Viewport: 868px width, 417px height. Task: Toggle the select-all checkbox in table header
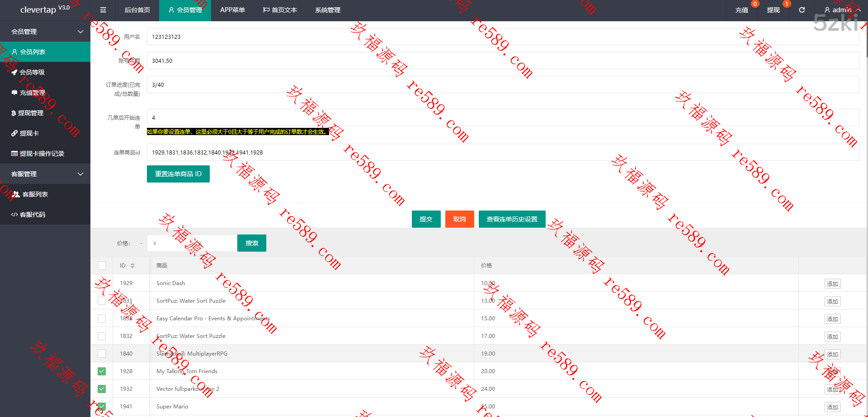click(102, 266)
